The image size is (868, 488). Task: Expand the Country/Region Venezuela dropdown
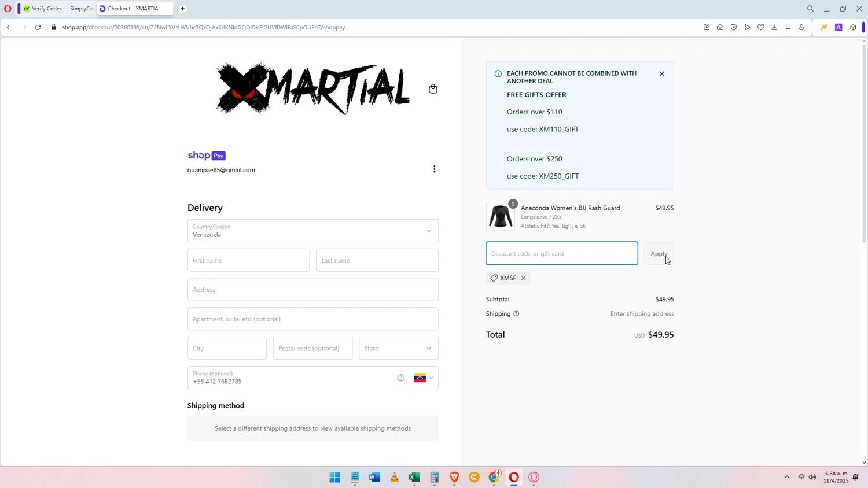(313, 231)
